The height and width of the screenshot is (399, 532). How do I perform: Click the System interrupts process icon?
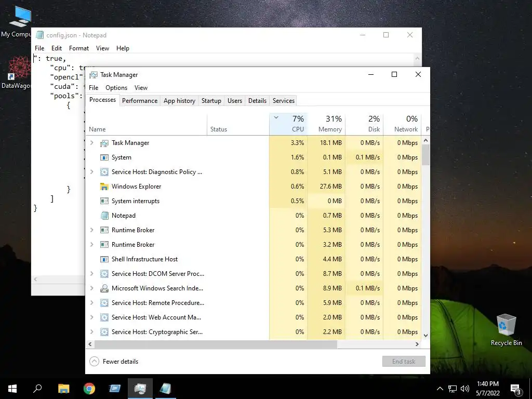click(104, 201)
